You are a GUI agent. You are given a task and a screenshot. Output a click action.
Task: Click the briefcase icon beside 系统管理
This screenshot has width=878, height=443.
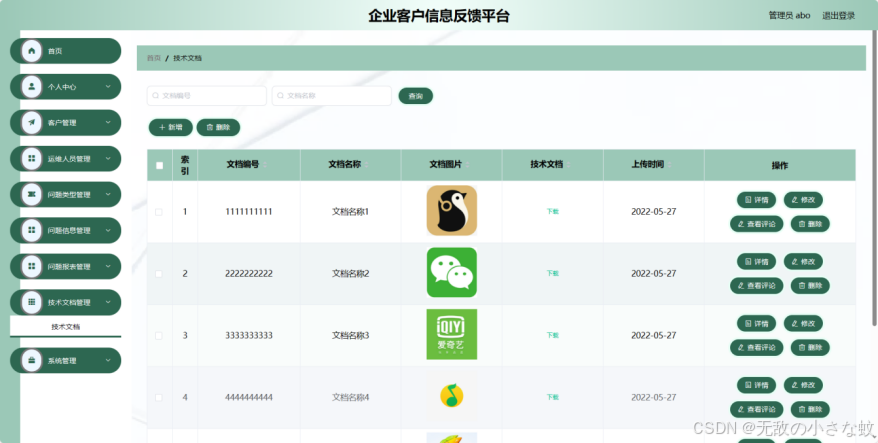[31, 360]
